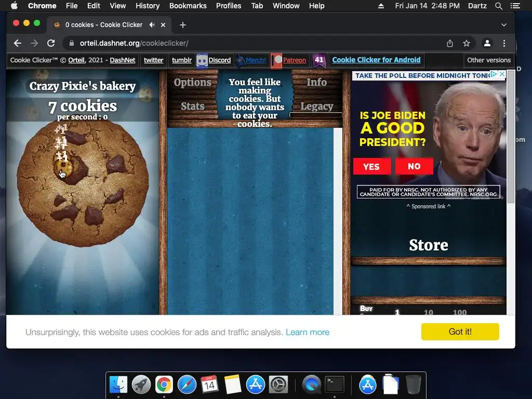Open the Info panel
This screenshot has height=399, width=532.
316,83
